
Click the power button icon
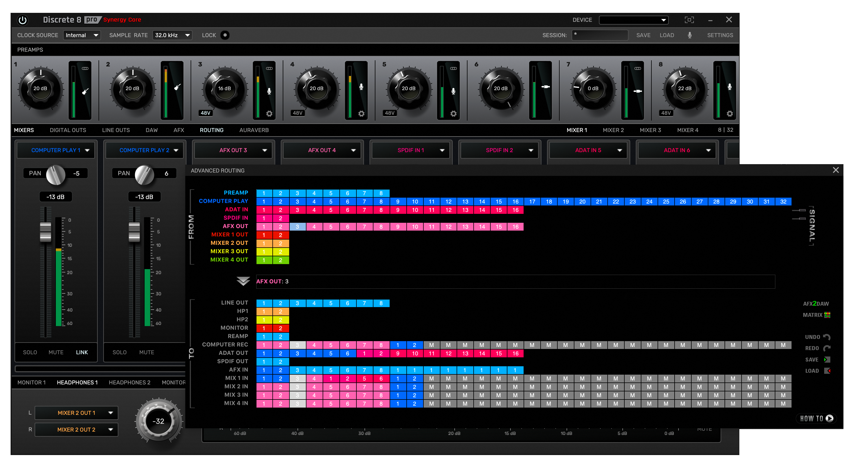[23, 20]
